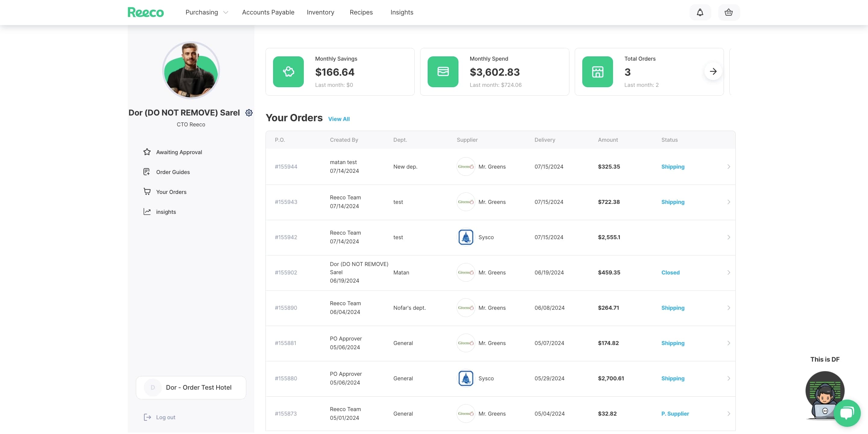Viewport: 868px width, 434px height.
Task: Open the notifications bell
Action: [x=700, y=12]
